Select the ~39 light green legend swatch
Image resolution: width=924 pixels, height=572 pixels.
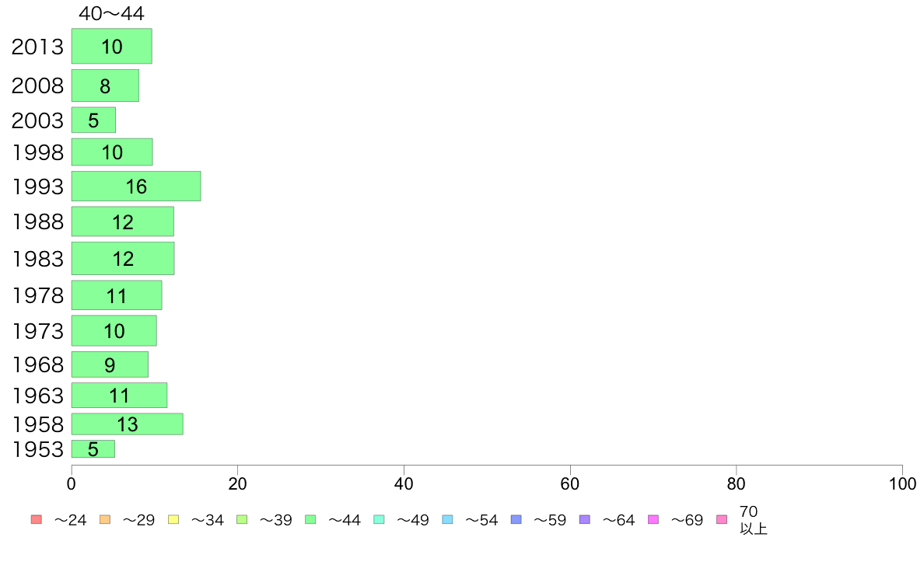pos(242,520)
